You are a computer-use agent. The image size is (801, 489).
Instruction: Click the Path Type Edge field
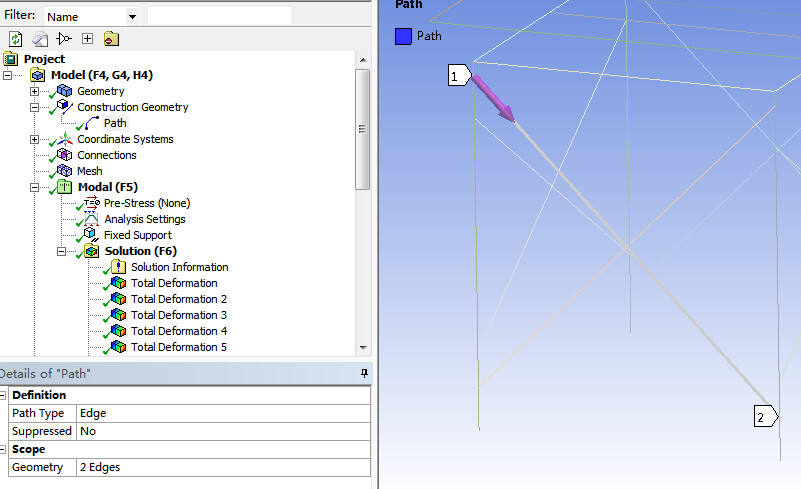[x=222, y=413]
